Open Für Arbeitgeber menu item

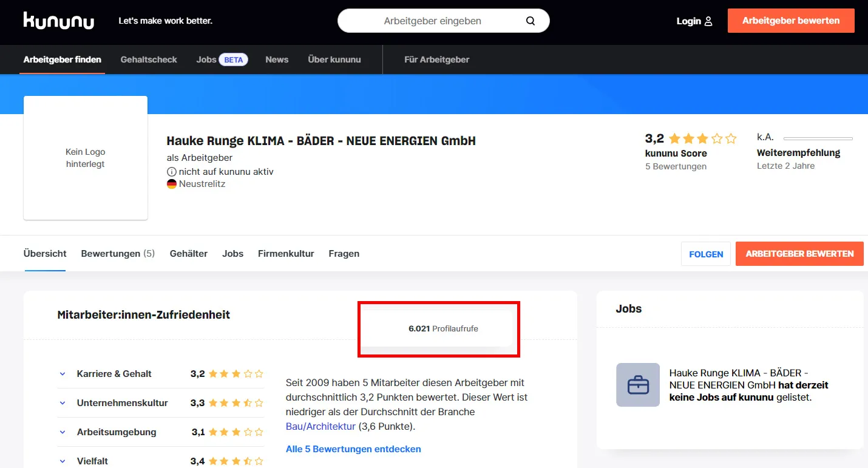[x=437, y=59]
